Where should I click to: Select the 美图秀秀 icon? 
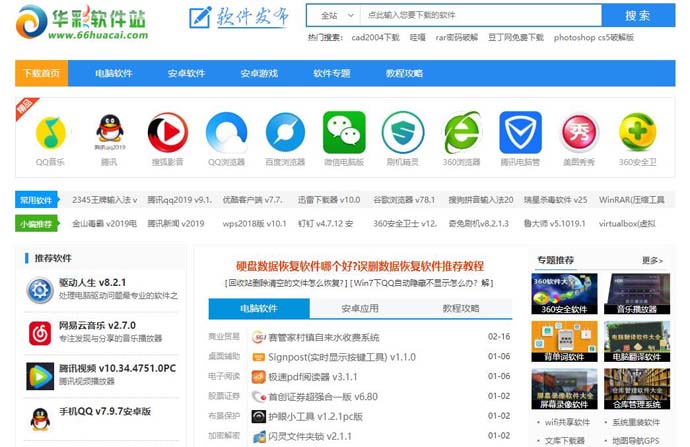click(579, 132)
